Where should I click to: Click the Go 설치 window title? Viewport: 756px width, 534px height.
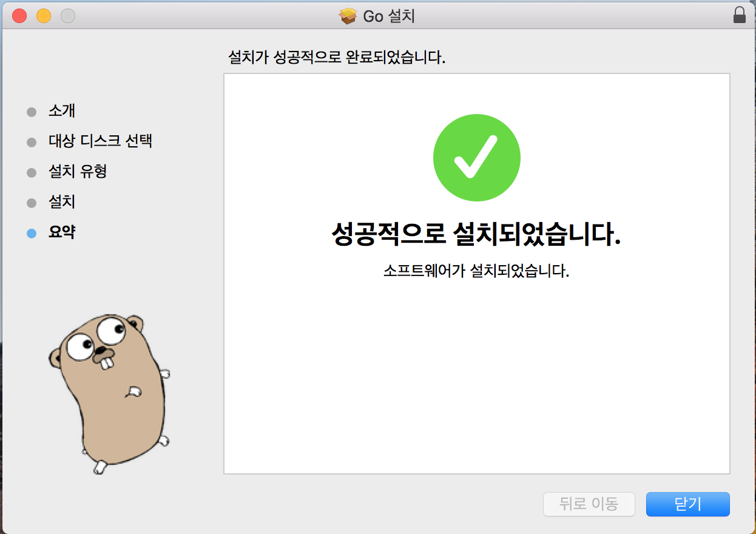pos(389,16)
